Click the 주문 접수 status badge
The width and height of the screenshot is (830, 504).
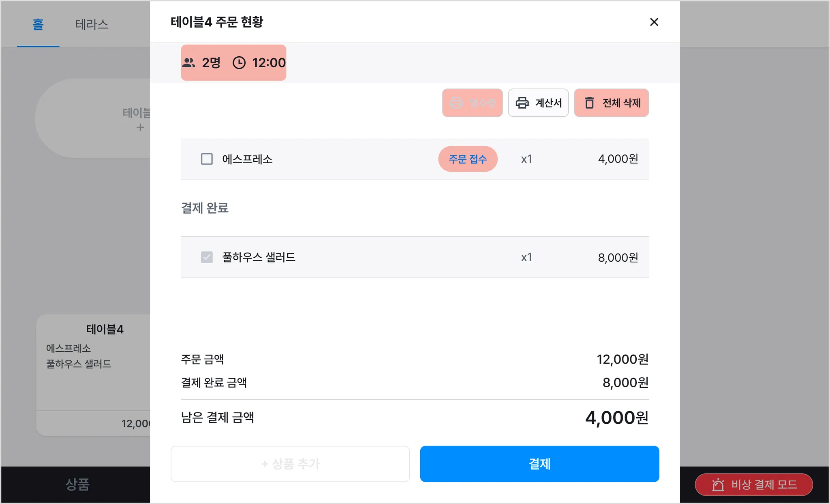point(468,159)
